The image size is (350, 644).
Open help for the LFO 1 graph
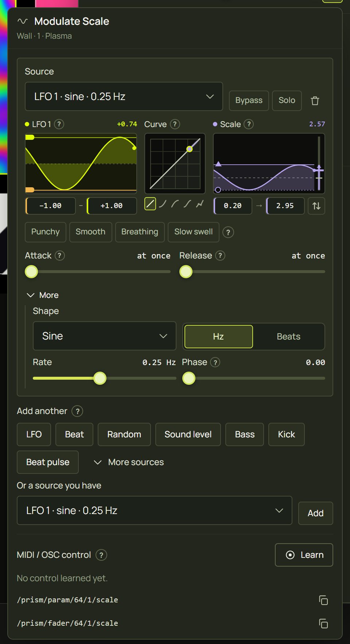[59, 124]
